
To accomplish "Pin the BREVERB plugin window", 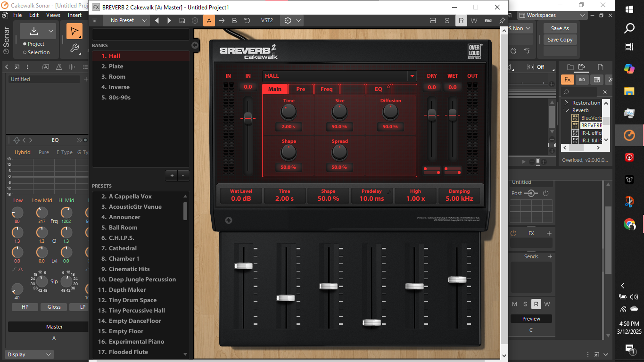I will point(502,20).
